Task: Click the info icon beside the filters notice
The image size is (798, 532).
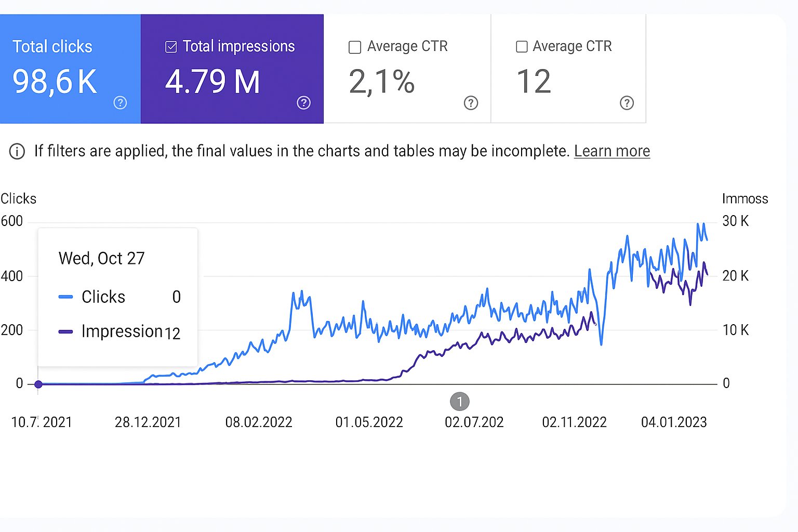Action: pyautogui.click(x=17, y=152)
